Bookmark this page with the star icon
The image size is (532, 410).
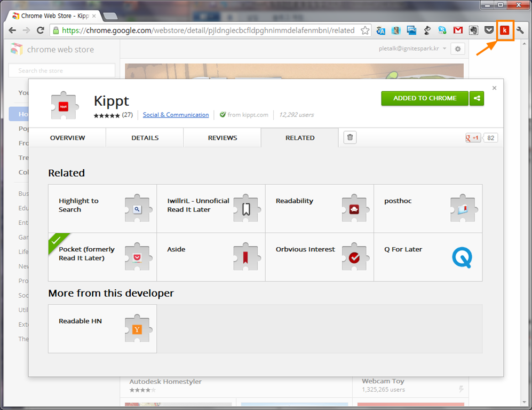click(365, 30)
